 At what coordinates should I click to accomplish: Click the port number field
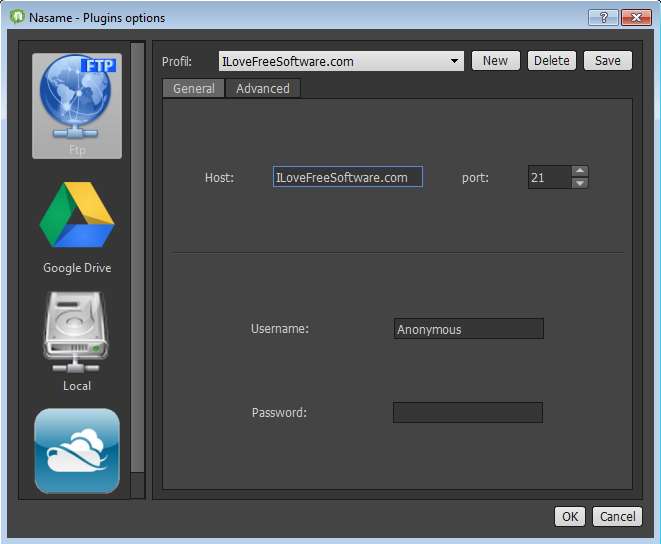(x=550, y=177)
